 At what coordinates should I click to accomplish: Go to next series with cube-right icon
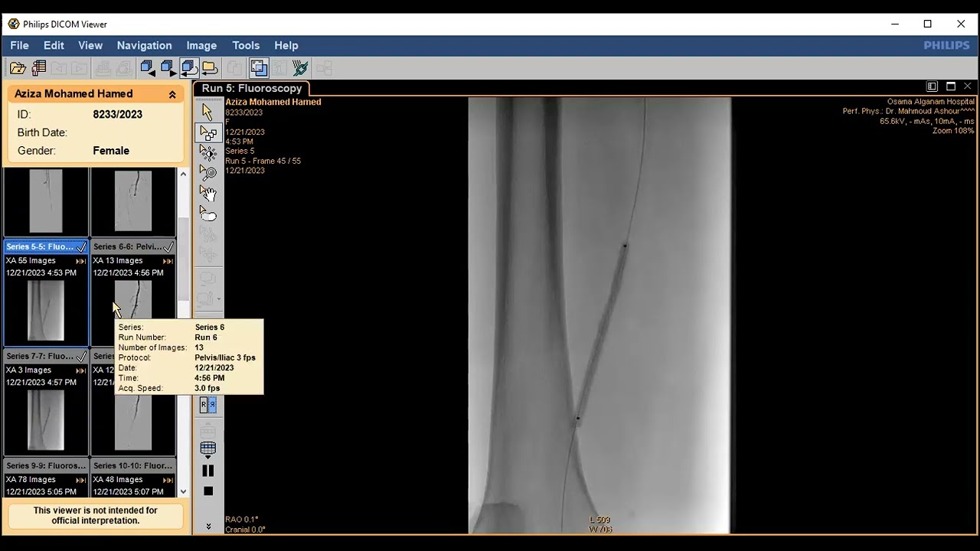point(168,69)
